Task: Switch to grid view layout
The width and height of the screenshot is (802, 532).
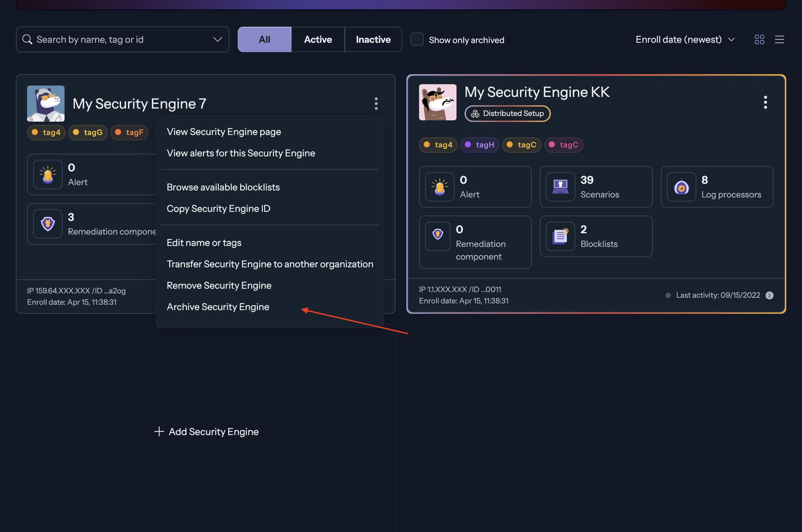Action: tap(760, 39)
